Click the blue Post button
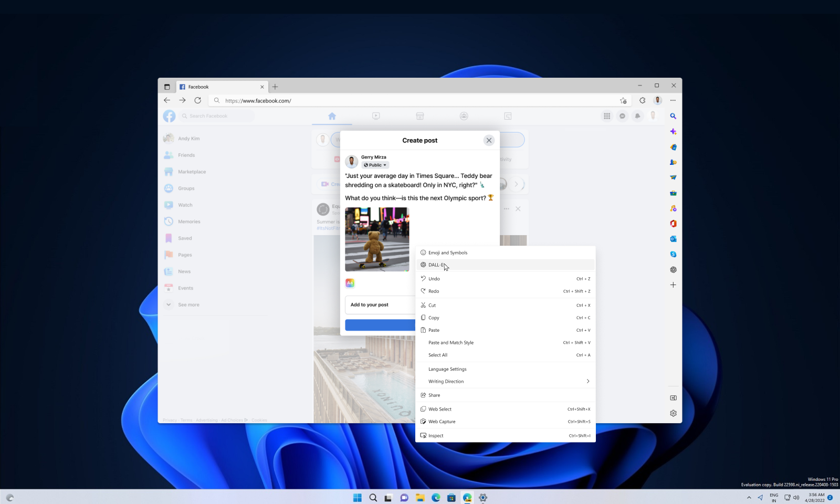The height and width of the screenshot is (504, 840). point(380,325)
